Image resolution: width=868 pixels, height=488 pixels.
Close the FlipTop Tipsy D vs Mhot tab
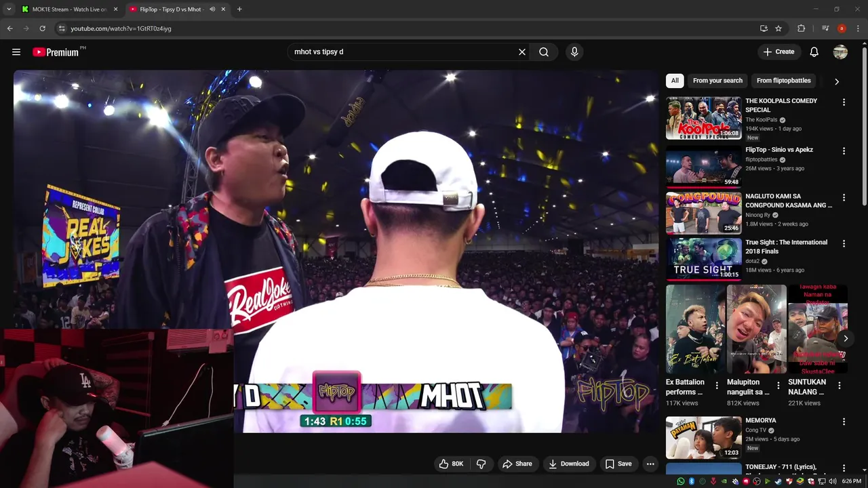coord(223,9)
